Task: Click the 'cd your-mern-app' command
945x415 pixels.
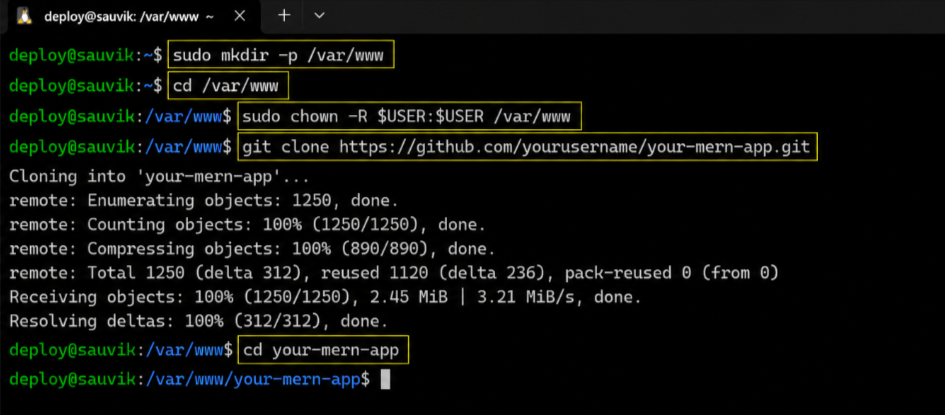Action: click(x=324, y=350)
